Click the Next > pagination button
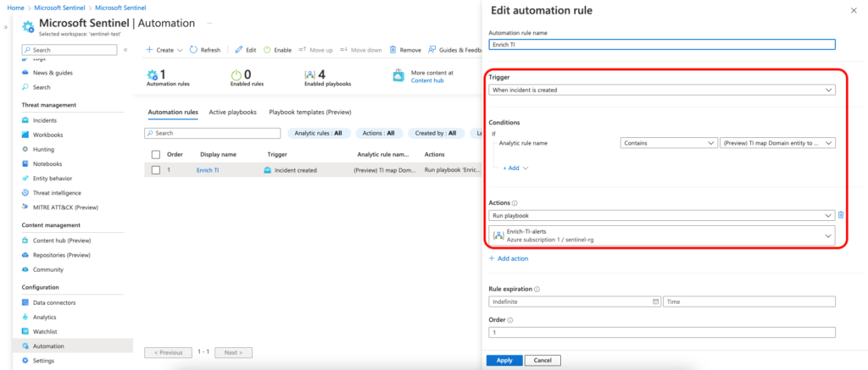The width and height of the screenshot is (868, 370). [x=234, y=352]
